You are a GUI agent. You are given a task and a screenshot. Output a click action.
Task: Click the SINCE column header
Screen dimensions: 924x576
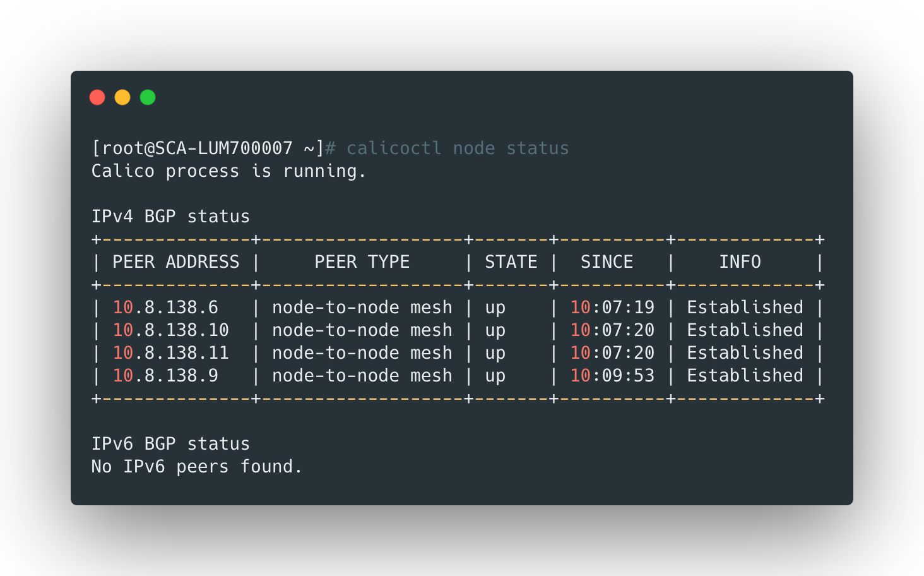[x=607, y=262]
